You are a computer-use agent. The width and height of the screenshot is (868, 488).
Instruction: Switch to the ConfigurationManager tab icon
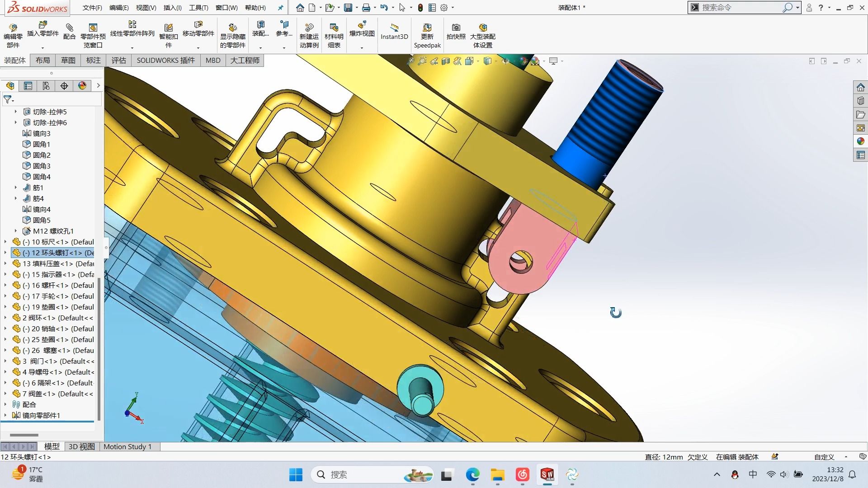coord(46,86)
